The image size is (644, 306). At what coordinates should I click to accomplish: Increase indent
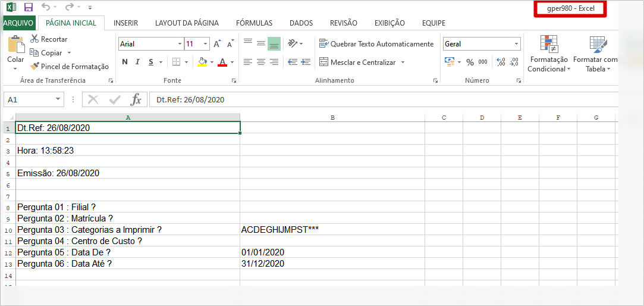click(x=306, y=62)
